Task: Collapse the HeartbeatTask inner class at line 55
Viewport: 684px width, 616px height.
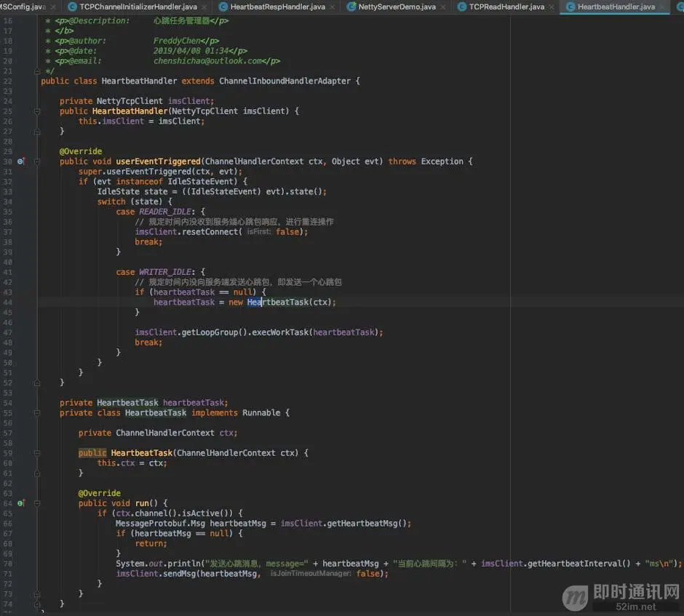Action: (x=37, y=413)
